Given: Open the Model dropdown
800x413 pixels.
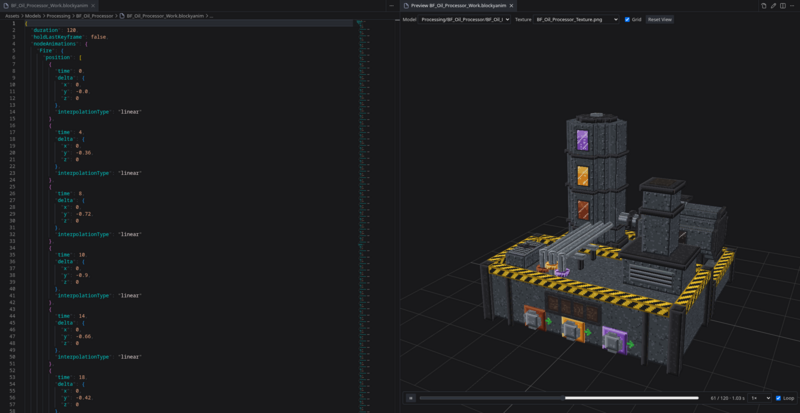Looking at the screenshot, I should click(x=464, y=19).
